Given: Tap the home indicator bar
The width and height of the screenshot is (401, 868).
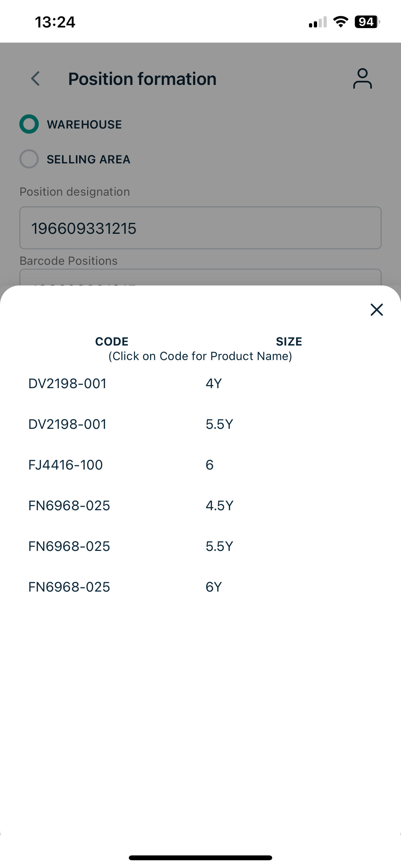Looking at the screenshot, I should coord(200,858).
